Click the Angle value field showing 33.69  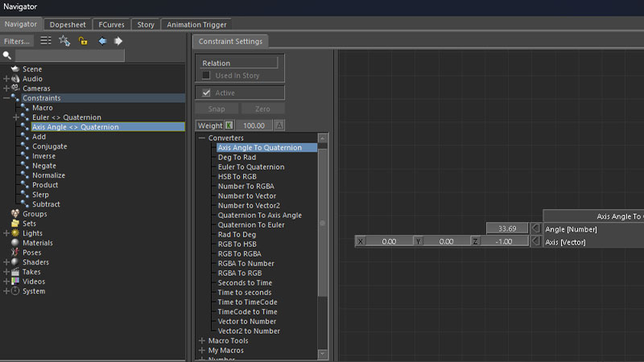(x=506, y=228)
